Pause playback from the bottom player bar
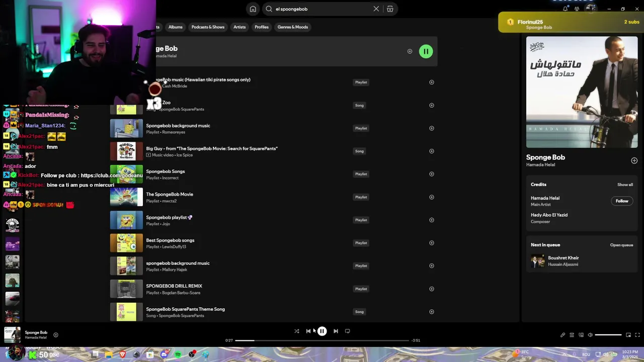This screenshot has width=644, height=362. pos(322,331)
